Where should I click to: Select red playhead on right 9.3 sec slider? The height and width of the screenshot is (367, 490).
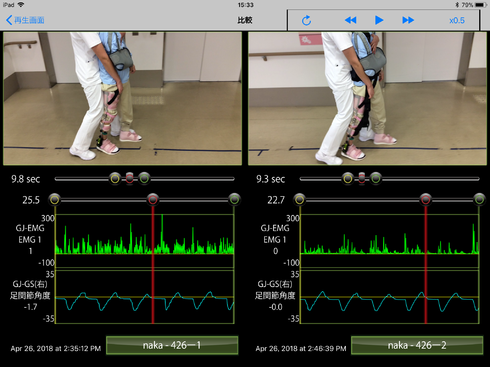click(362, 179)
